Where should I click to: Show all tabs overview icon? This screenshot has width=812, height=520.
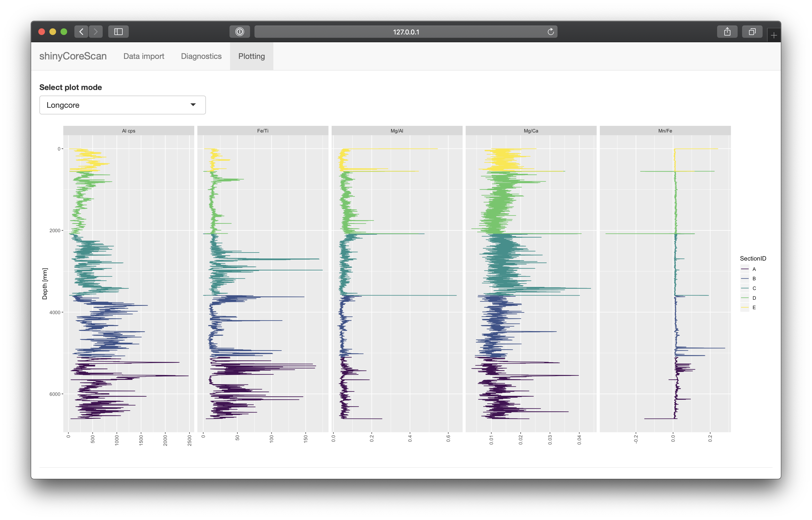[752, 32]
